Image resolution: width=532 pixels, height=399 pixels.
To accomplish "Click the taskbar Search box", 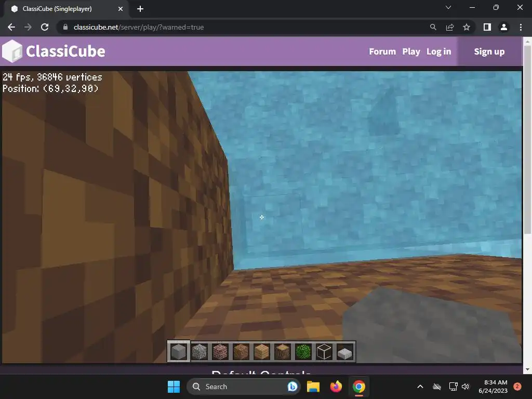I will click(x=244, y=387).
